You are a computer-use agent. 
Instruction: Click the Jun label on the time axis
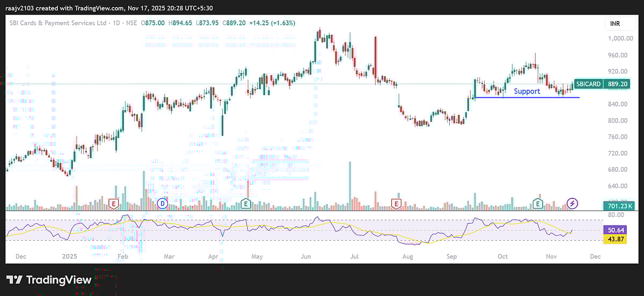[306, 257]
